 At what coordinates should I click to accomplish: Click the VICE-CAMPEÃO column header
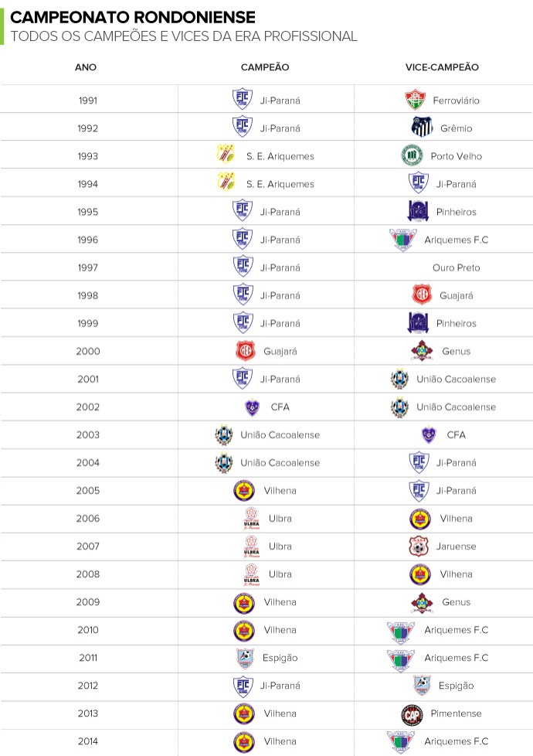(442, 67)
